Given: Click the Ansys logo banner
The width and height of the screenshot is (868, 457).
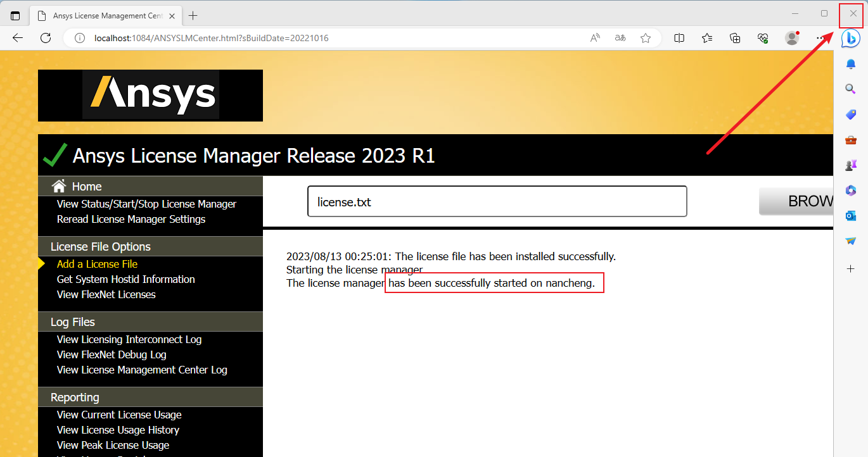Looking at the screenshot, I should [150, 95].
